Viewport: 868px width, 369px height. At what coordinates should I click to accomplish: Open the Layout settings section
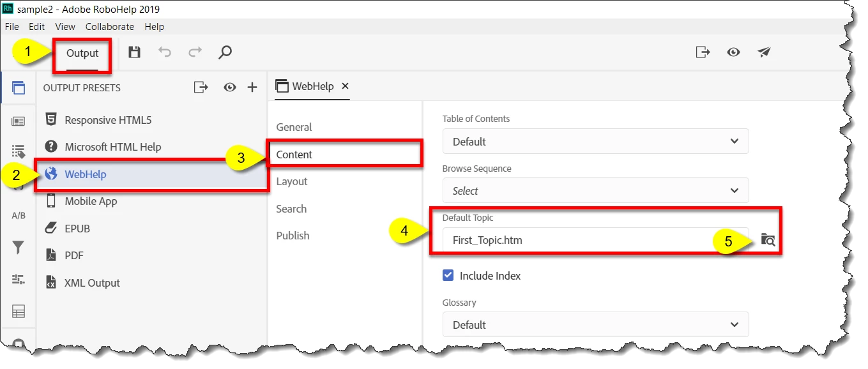(292, 181)
